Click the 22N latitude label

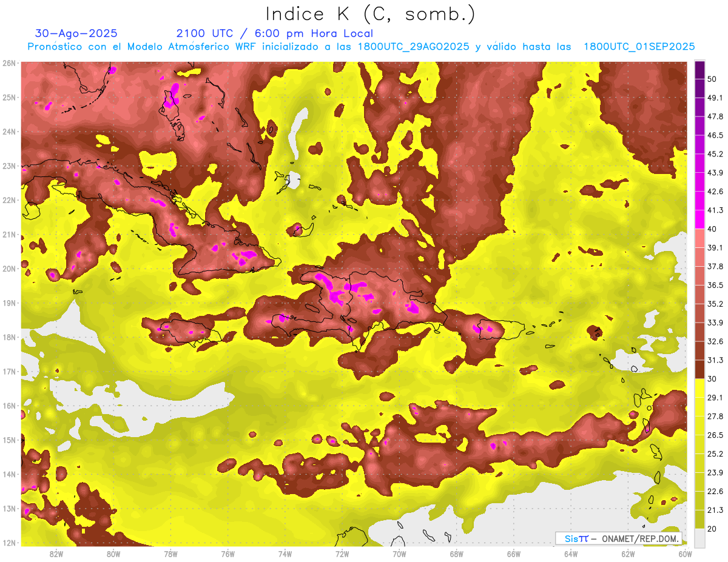(x=9, y=200)
